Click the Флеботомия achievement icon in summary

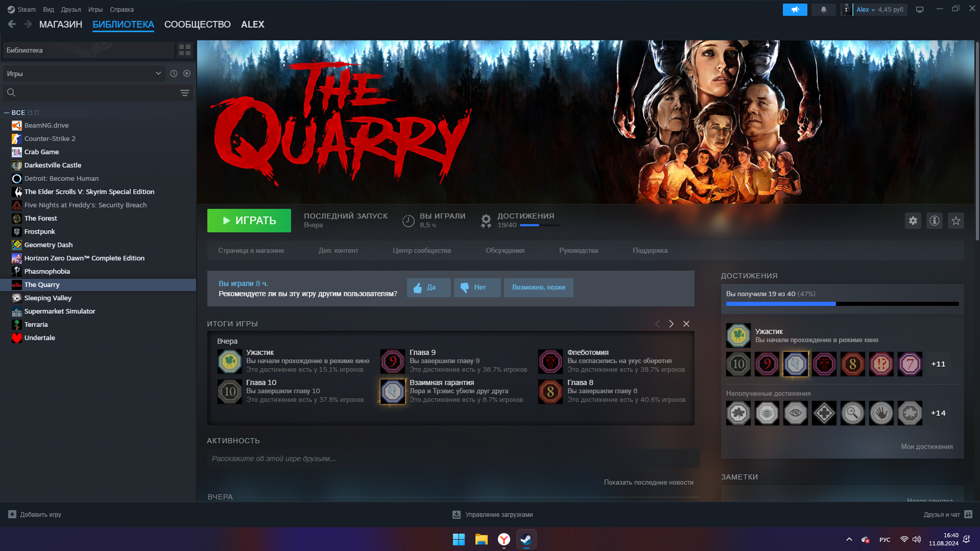coord(550,362)
